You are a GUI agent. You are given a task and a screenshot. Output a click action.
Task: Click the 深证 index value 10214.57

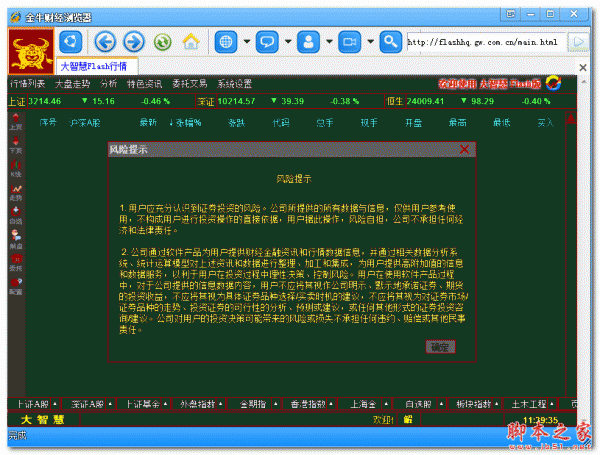tap(236, 101)
